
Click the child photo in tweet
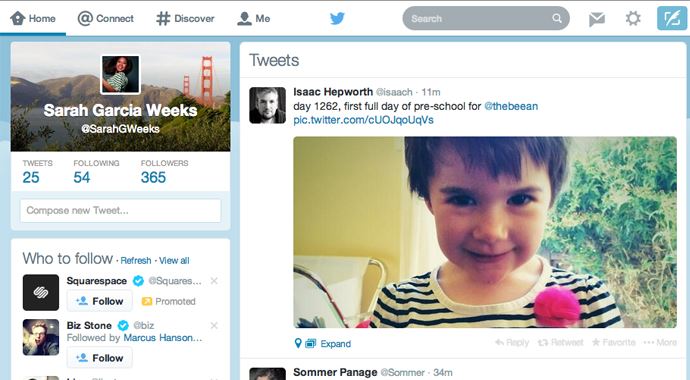click(485, 232)
